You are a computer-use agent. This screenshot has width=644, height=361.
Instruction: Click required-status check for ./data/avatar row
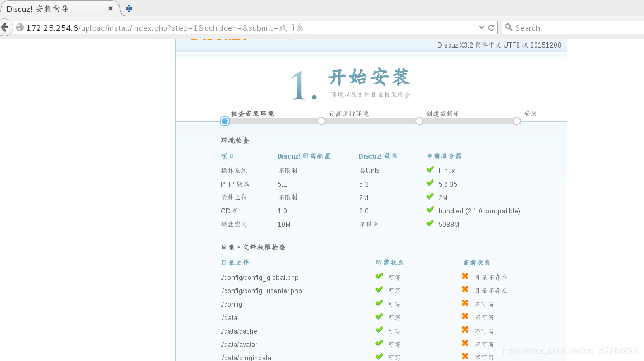coord(379,343)
